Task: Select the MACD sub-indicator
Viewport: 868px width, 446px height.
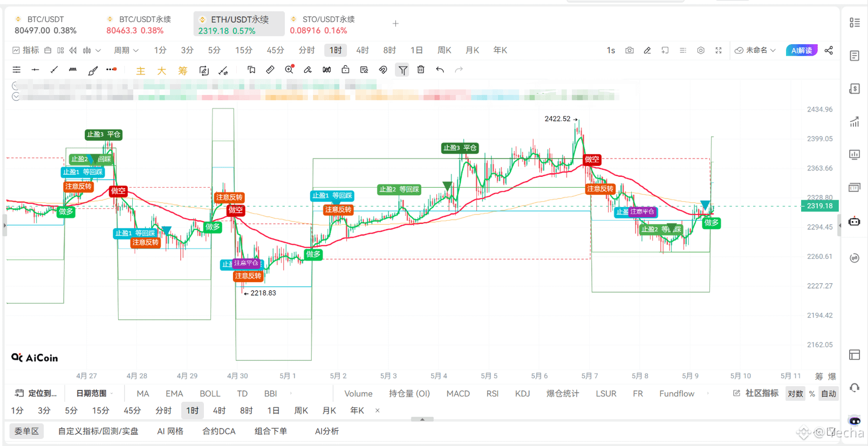Action: 458,394
